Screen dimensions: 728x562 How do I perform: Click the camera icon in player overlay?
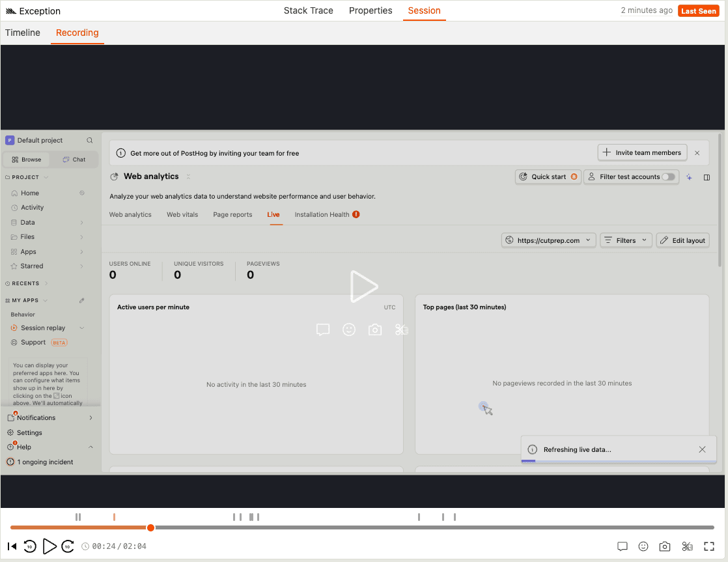374,330
